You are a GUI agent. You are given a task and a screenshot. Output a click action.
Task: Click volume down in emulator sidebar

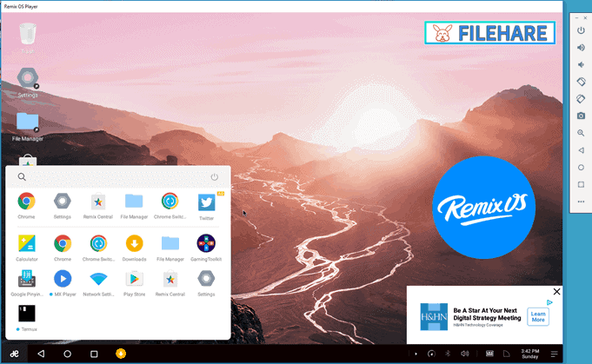click(x=581, y=64)
